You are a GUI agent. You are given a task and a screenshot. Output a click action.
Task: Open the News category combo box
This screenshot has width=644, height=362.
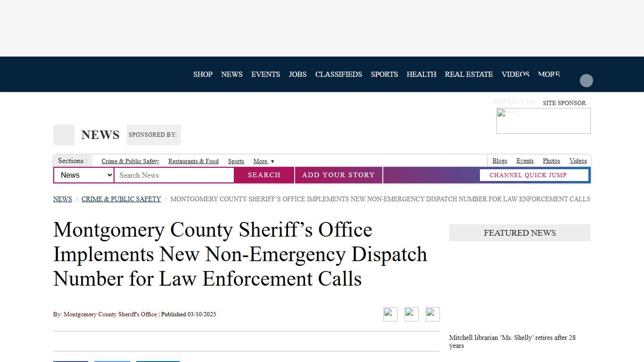[x=83, y=175]
